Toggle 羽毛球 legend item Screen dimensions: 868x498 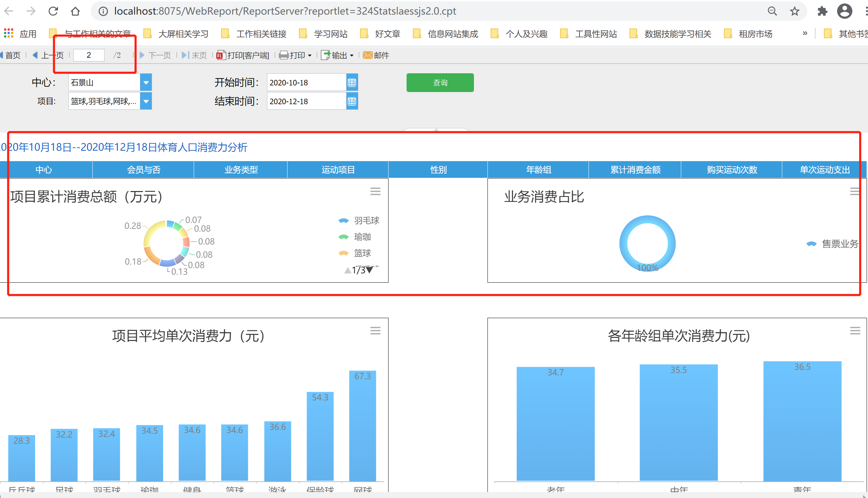point(359,221)
